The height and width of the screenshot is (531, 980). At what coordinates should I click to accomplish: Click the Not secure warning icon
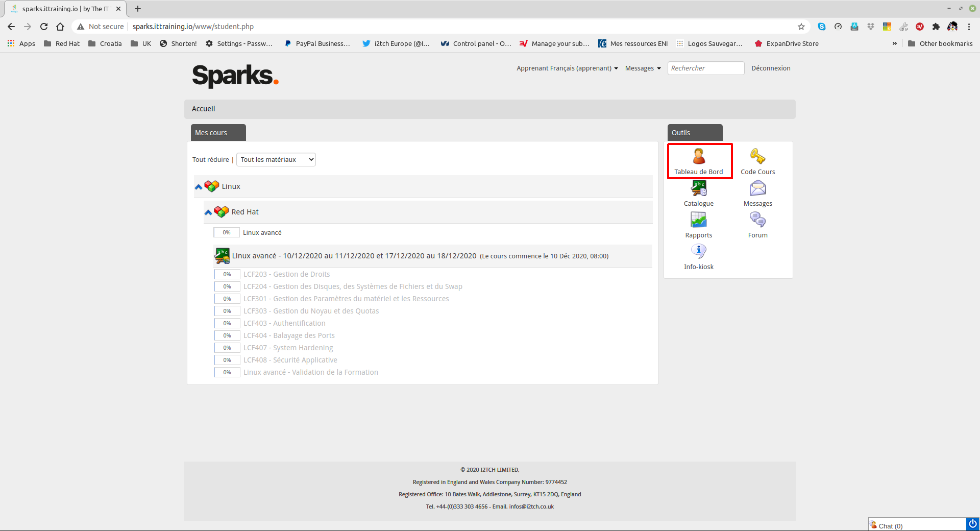coord(81,27)
